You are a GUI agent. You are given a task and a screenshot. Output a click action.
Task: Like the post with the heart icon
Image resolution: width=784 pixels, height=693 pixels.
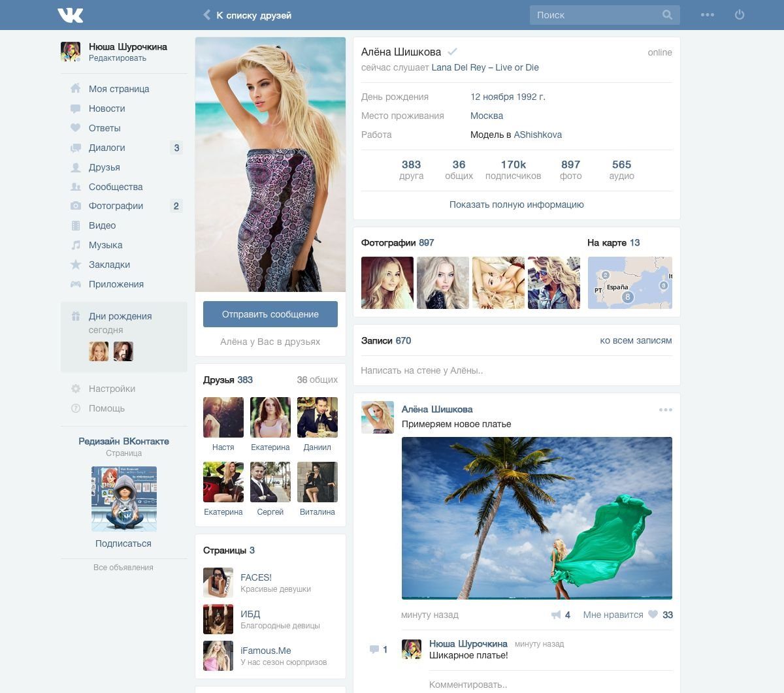point(653,615)
